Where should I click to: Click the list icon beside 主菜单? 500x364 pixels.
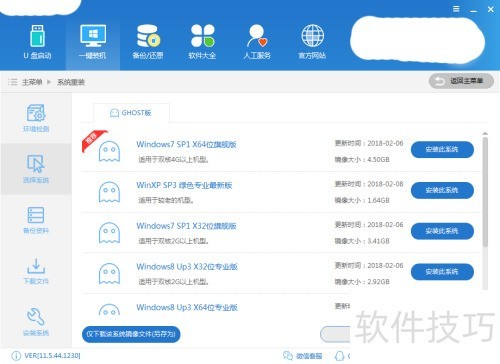pyautogui.click(x=13, y=82)
